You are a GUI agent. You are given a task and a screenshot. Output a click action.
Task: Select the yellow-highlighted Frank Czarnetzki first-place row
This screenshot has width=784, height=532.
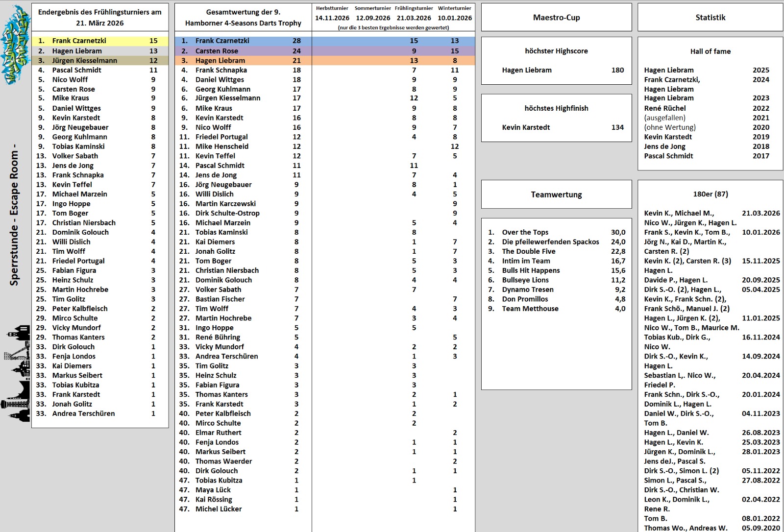100,41
